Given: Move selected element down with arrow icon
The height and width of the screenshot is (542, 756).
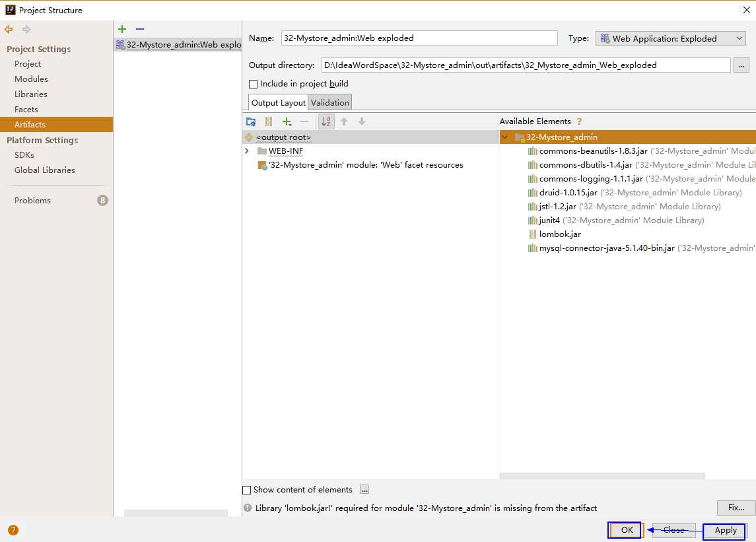Looking at the screenshot, I should (362, 121).
